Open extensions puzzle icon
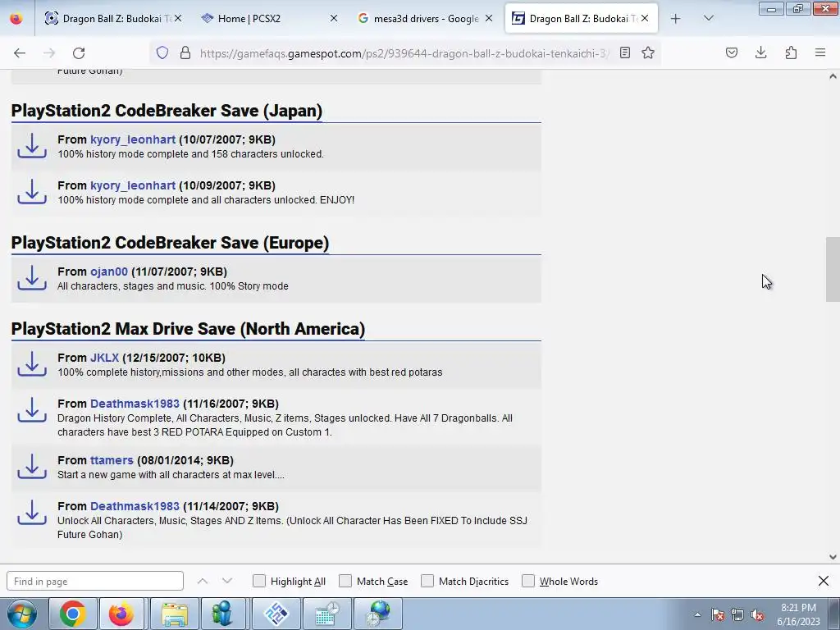The image size is (840, 630). pyautogui.click(x=791, y=52)
